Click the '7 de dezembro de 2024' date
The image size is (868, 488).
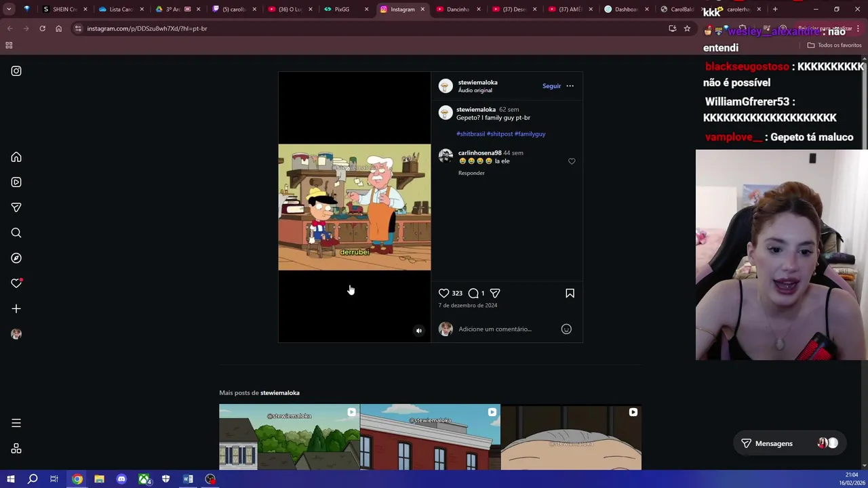(x=467, y=306)
